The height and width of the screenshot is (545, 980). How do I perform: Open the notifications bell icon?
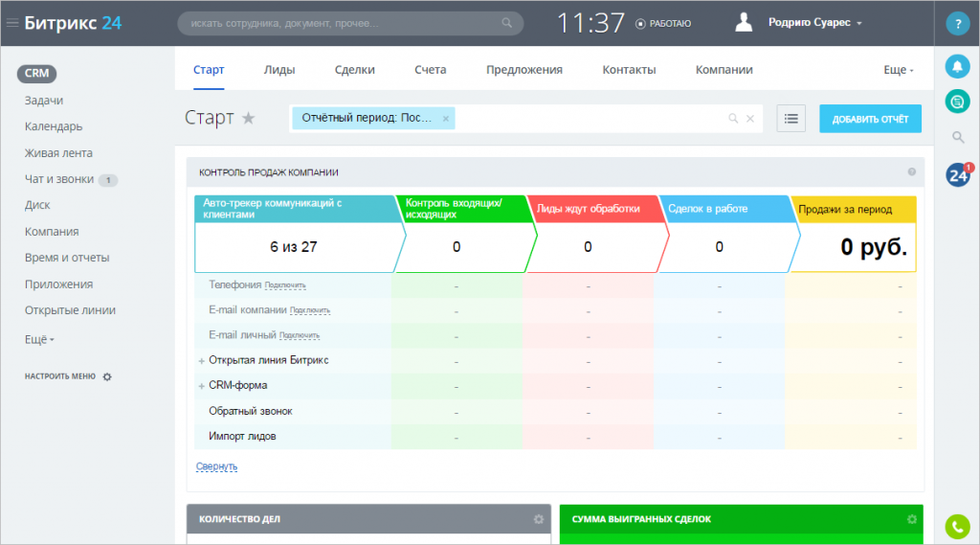tap(957, 66)
